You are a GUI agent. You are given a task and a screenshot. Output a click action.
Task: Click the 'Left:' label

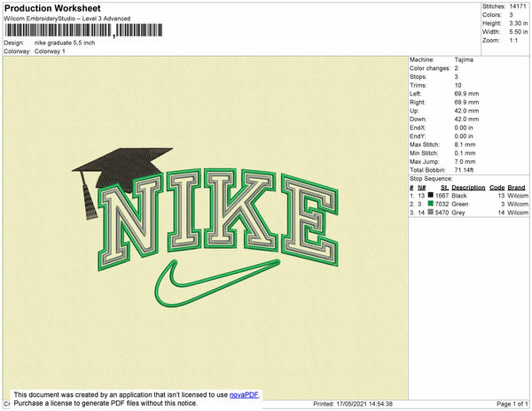coord(415,94)
